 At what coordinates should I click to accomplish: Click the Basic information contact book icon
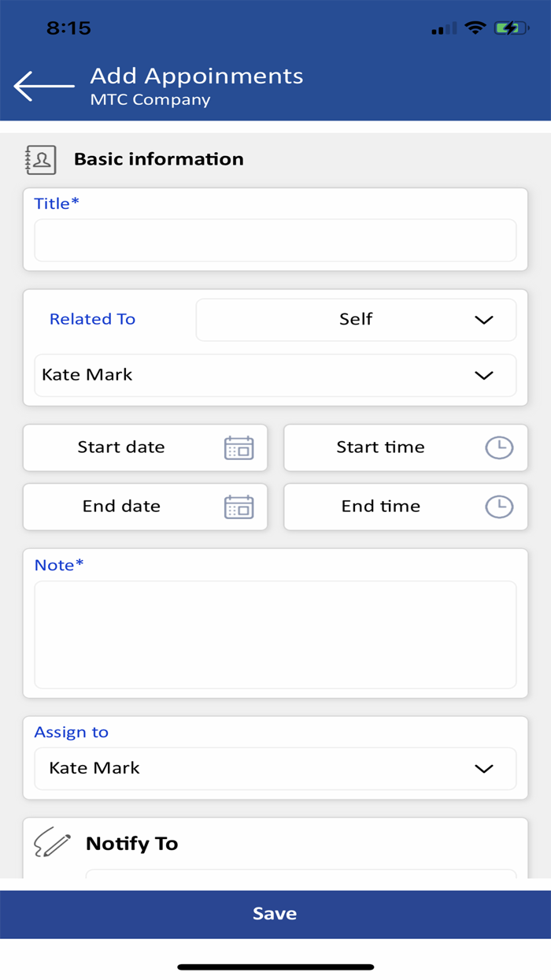tap(41, 159)
